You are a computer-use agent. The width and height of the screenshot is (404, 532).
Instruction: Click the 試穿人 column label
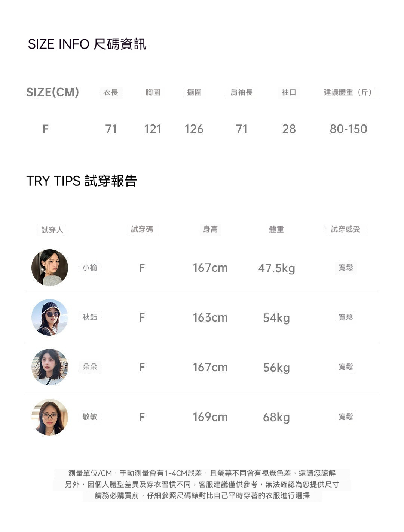coord(52,230)
